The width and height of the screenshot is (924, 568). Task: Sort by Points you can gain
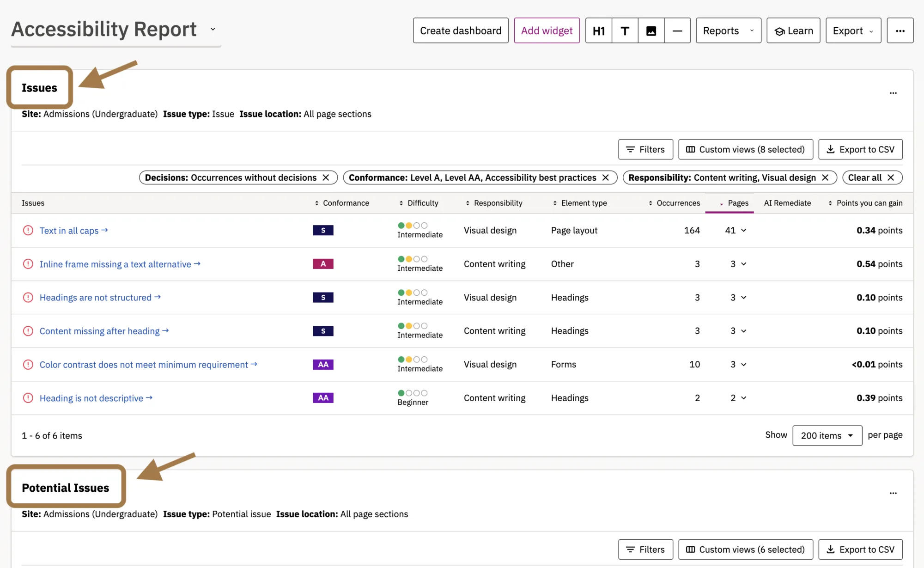(x=865, y=203)
